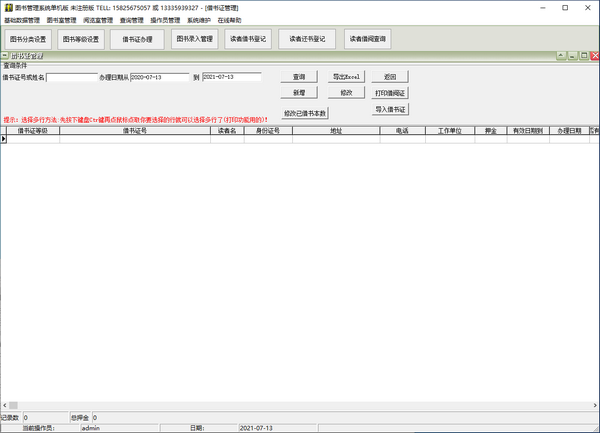This screenshot has width=600, height=433.
Task: Click the 返回 button
Action: [x=390, y=77]
